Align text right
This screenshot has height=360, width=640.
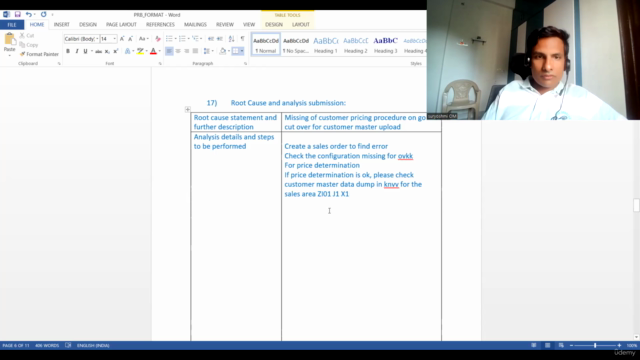[187, 51]
